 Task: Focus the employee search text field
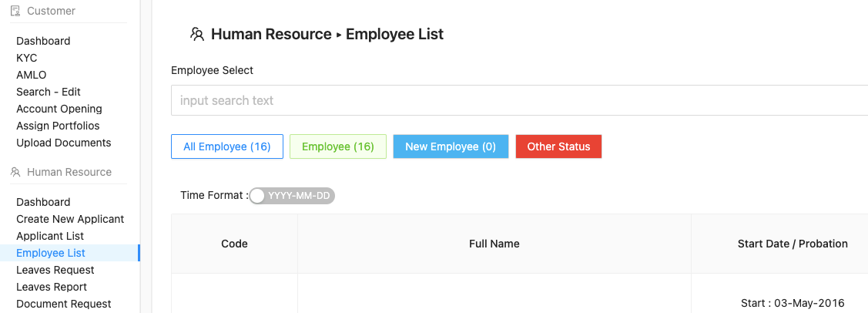[x=519, y=100]
